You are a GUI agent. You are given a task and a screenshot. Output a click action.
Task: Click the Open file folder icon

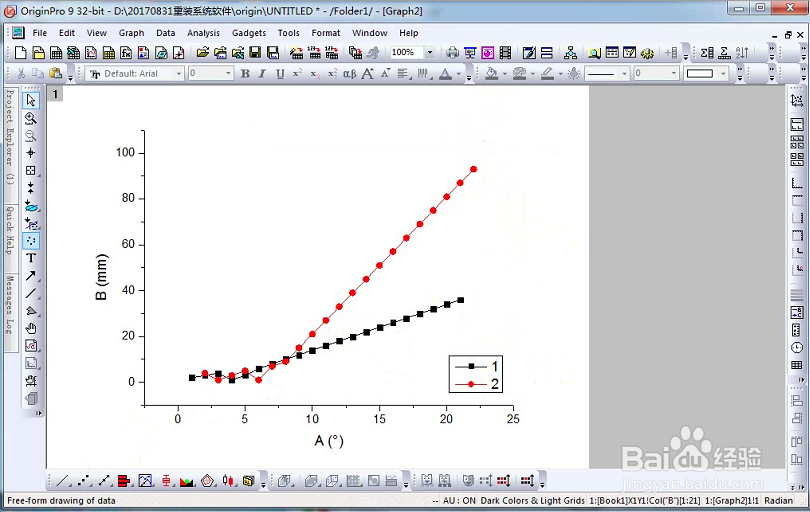203,52
